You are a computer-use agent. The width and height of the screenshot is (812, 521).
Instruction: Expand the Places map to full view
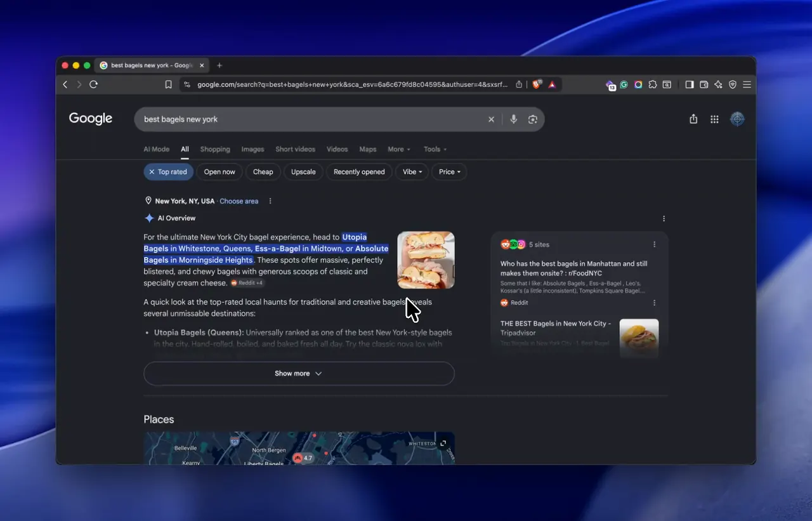pyautogui.click(x=443, y=443)
